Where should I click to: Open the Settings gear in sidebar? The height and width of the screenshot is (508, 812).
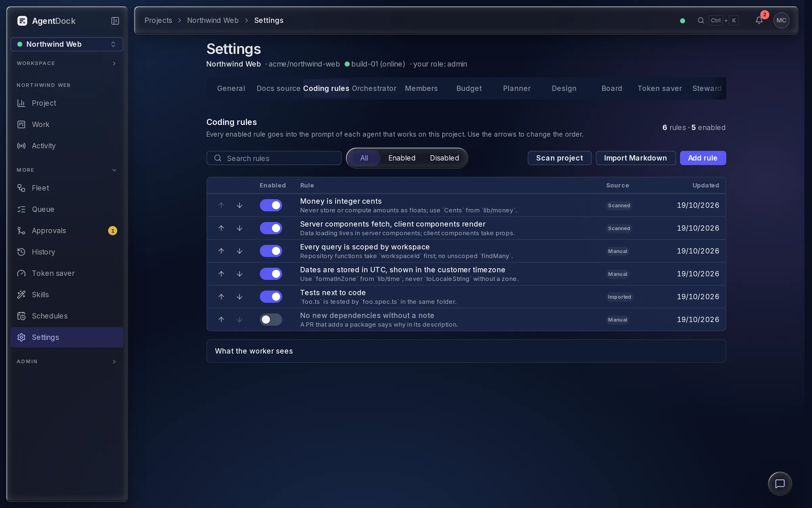coord(21,337)
